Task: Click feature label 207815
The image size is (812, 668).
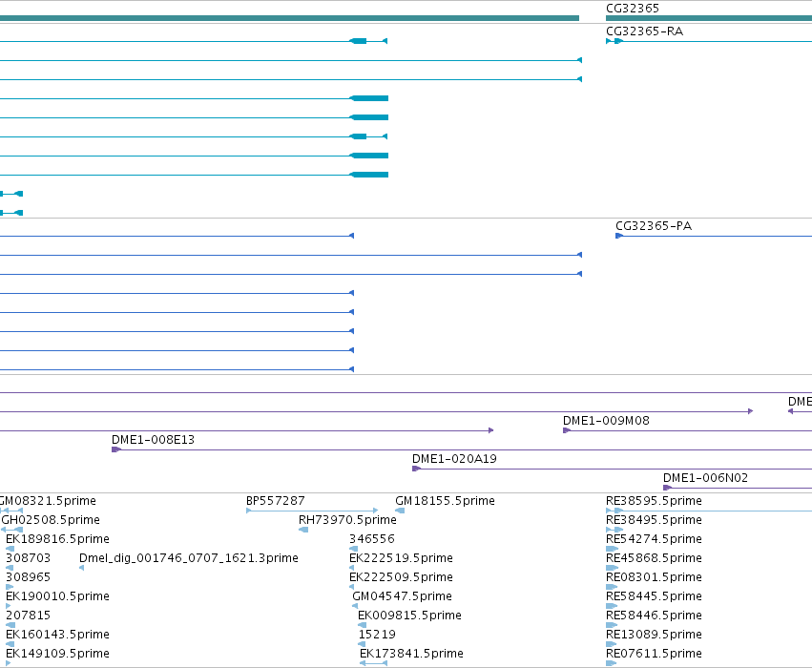Action: tap(28, 616)
